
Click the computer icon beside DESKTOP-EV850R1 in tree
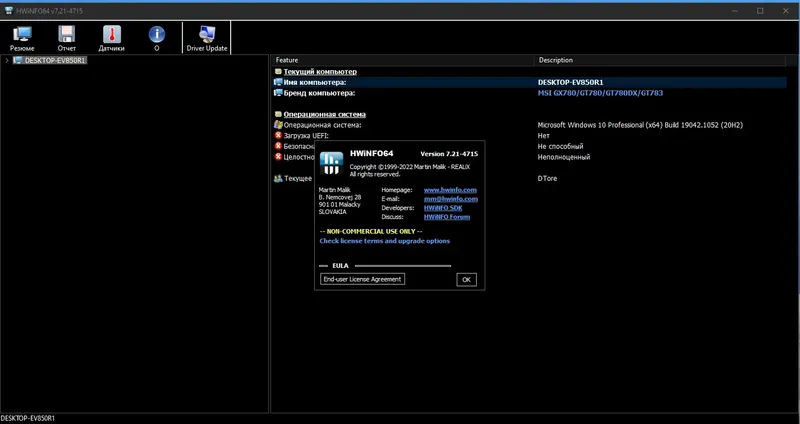coord(18,60)
